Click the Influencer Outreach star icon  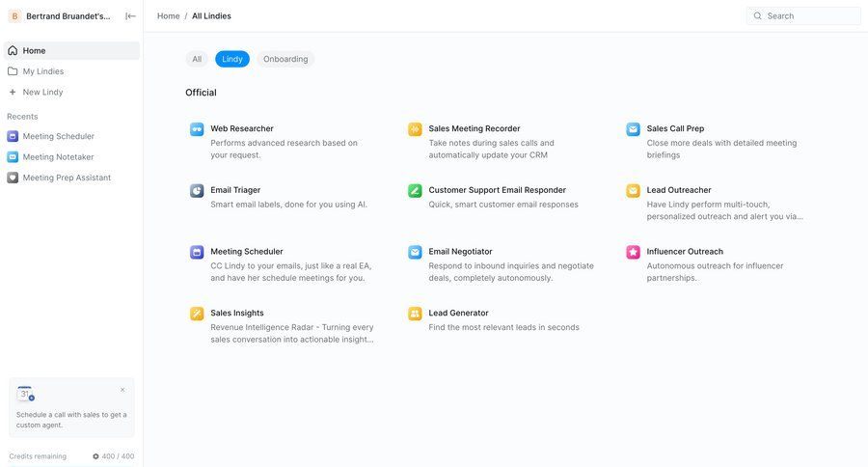pyautogui.click(x=633, y=252)
